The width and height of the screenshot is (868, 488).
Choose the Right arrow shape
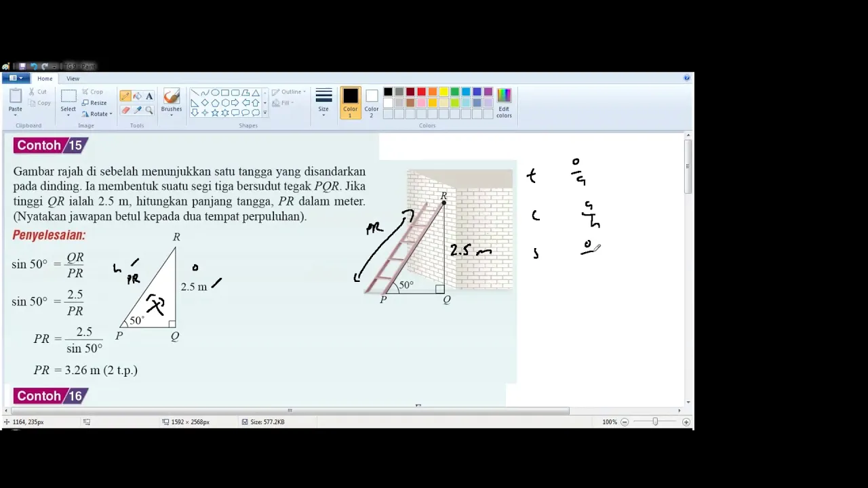[x=235, y=103]
